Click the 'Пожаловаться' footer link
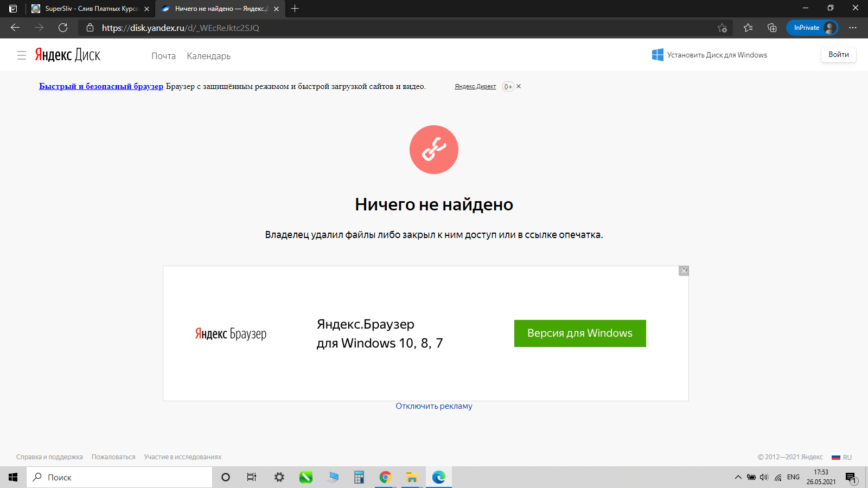Viewport: 868px width, 488px height. click(113, 457)
